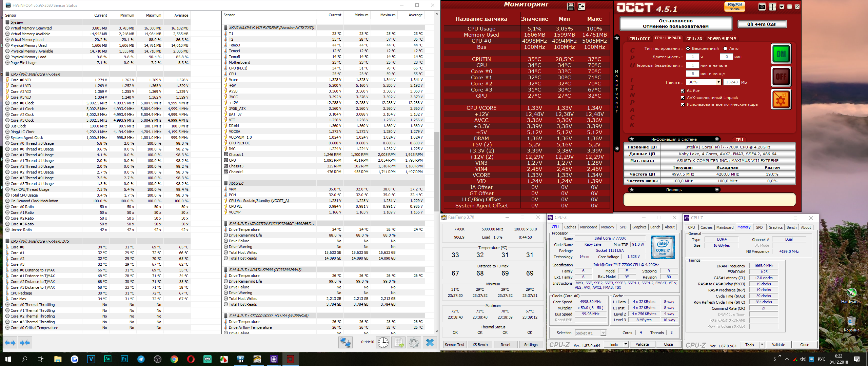This screenshot has height=366, width=868.
Task: Uncheck the 64 бит checkbox
Action: [683, 91]
